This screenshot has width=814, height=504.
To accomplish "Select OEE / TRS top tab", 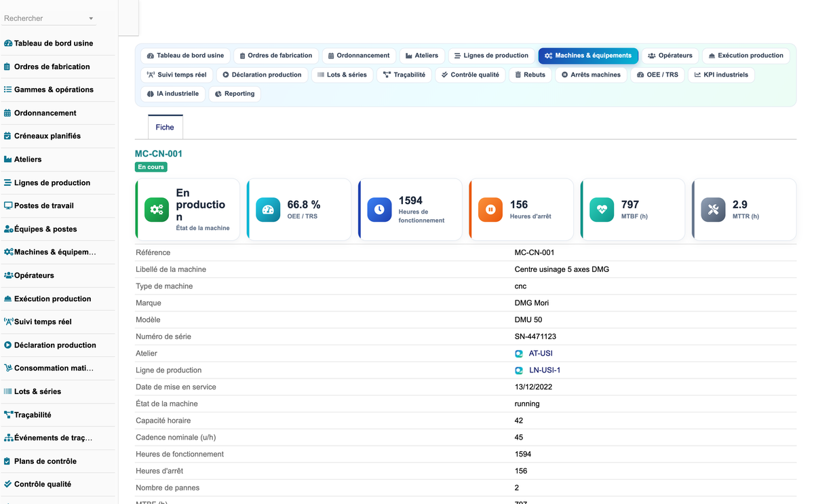I will pos(657,75).
